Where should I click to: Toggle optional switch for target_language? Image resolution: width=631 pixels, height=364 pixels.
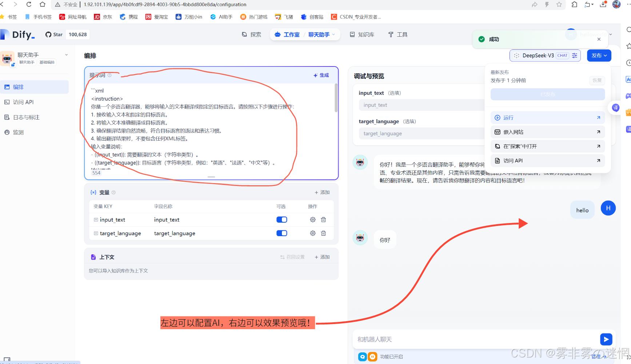[x=282, y=233]
